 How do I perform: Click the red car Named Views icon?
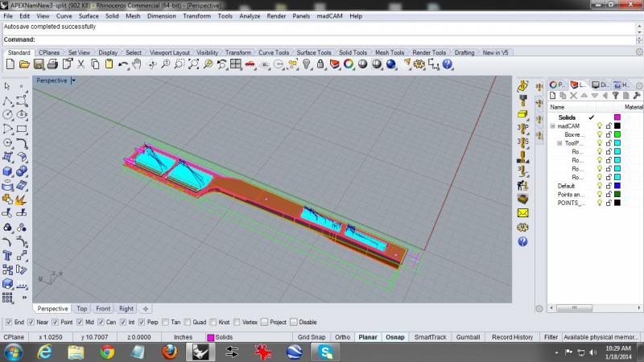pos(250,64)
